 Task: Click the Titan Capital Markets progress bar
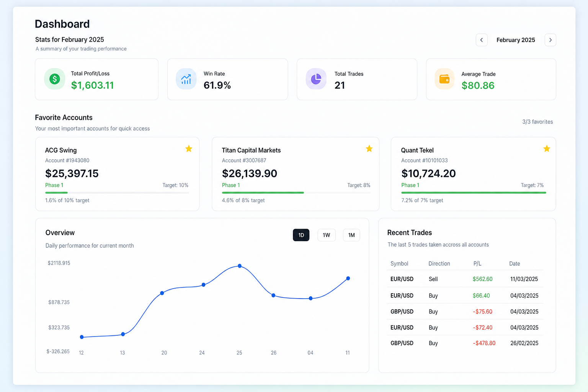point(296,193)
